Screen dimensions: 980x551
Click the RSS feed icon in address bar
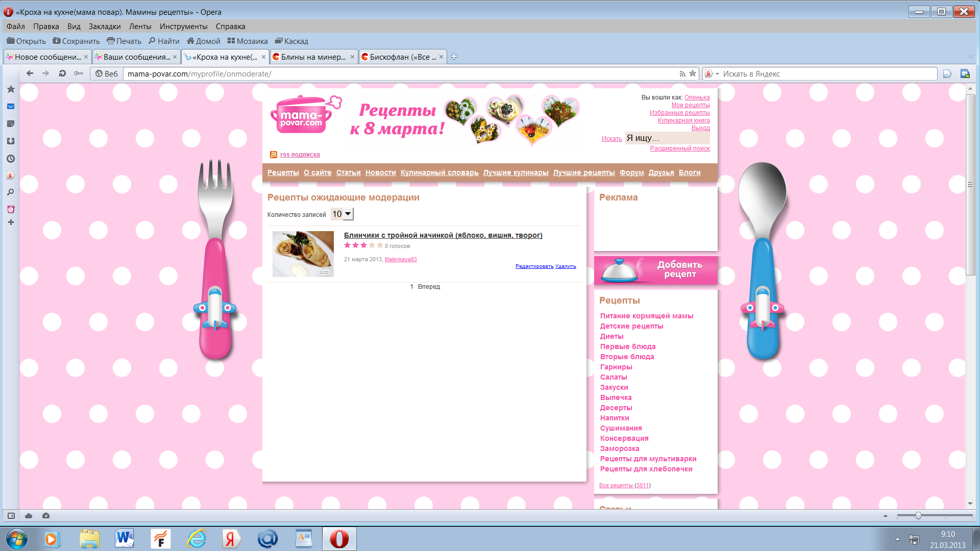(x=682, y=73)
